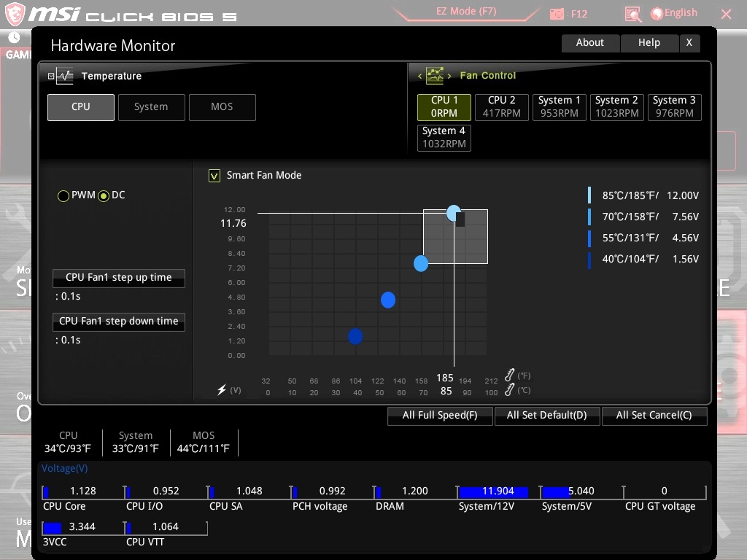Click All Set Default(D) button

click(x=547, y=416)
